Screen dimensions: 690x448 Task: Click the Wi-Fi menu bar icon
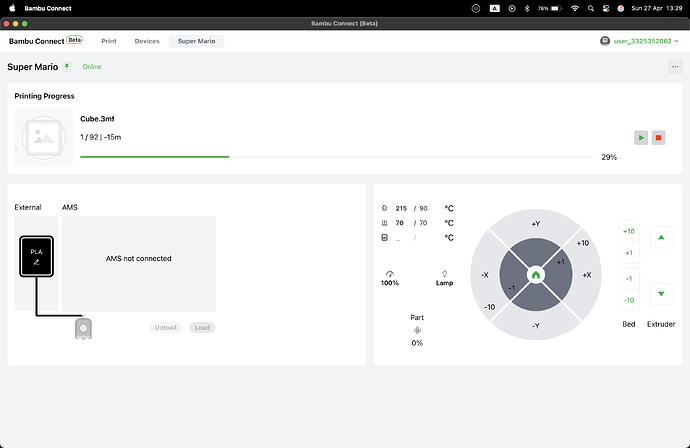575,8
